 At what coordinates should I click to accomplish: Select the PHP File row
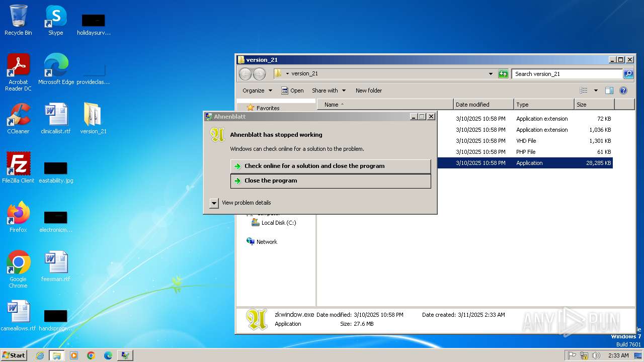(525, 152)
